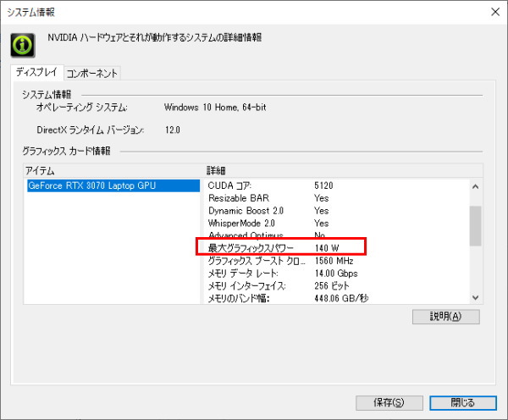Click the 140 W value

[327, 248]
